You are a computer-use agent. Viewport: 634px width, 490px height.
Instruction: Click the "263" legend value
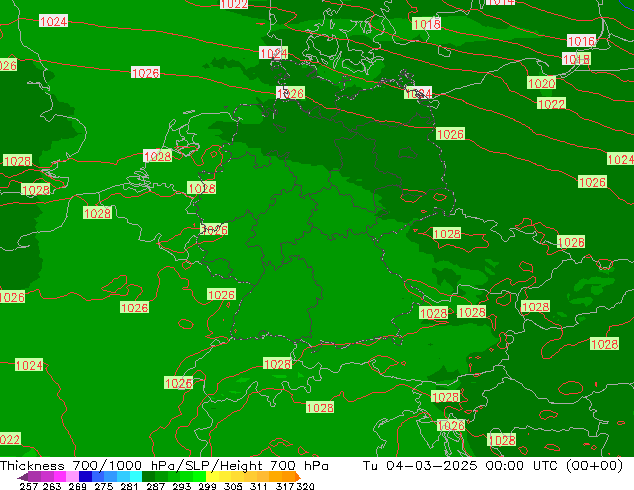(x=52, y=486)
